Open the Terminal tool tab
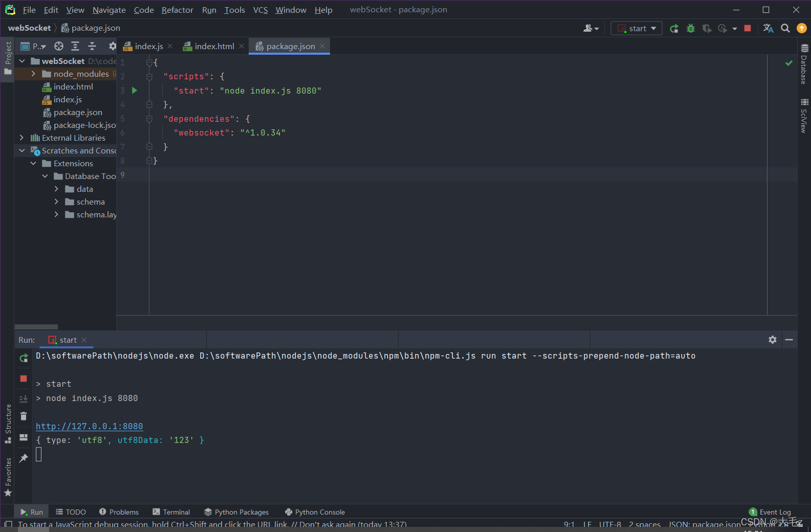This screenshot has height=532, width=811. (x=171, y=512)
